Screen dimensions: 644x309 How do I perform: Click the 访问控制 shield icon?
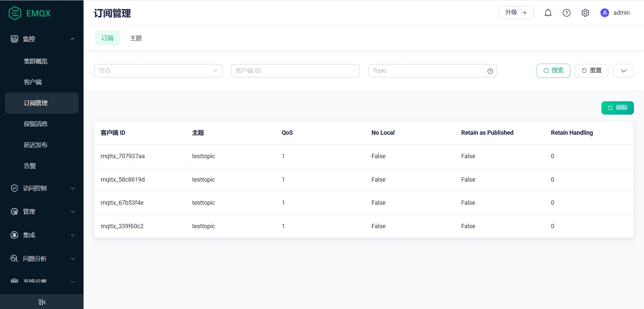(x=14, y=188)
